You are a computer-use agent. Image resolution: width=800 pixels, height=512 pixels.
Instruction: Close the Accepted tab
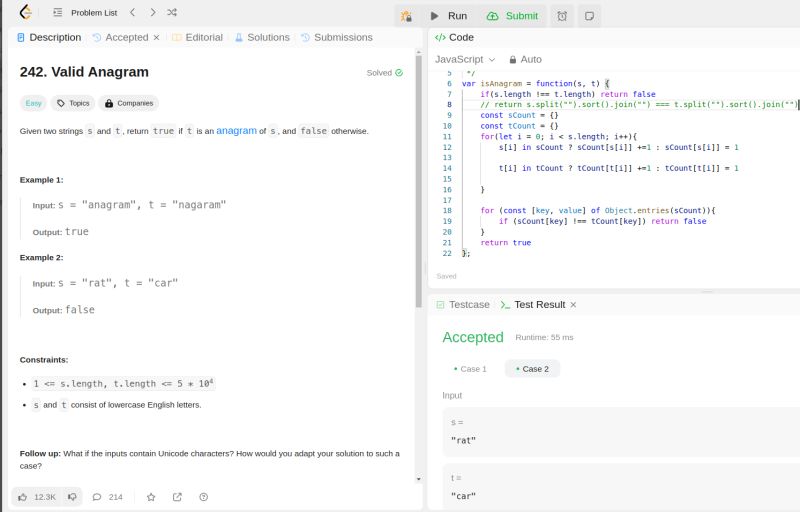point(157,37)
